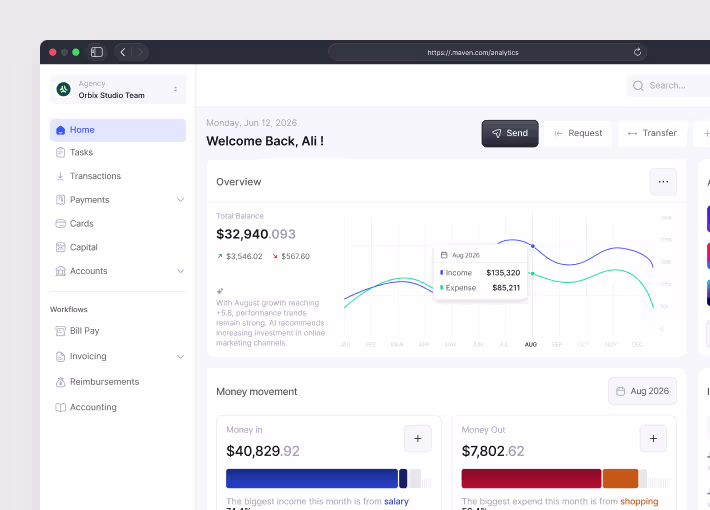This screenshot has height=510, width=710.
Task: Click the Expense point on the chart
Action: 533,274
